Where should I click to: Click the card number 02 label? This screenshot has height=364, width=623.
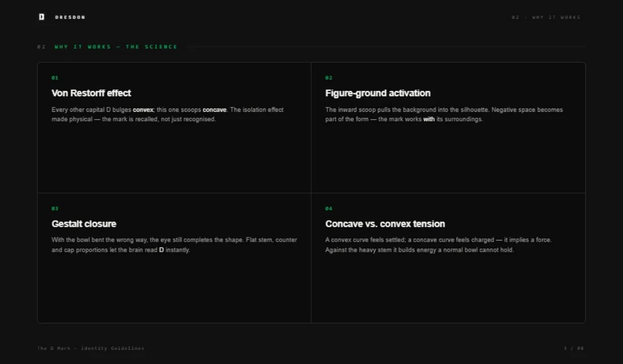point(329,78)
